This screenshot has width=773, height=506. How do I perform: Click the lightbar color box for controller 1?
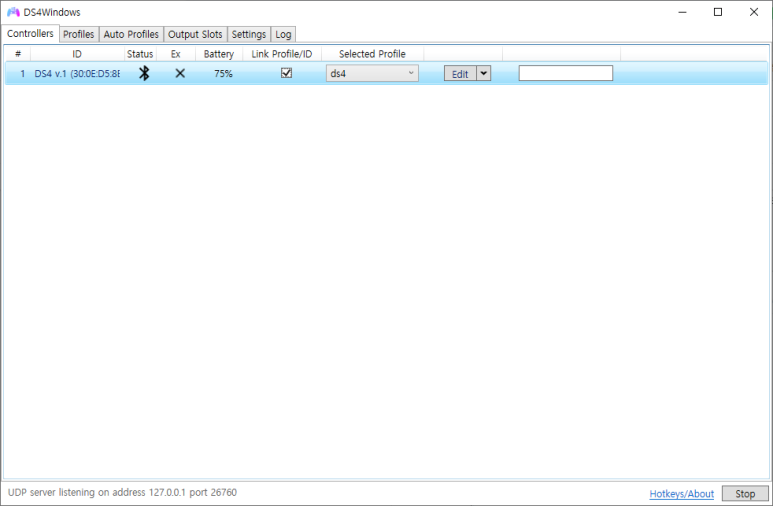point(565,73)
